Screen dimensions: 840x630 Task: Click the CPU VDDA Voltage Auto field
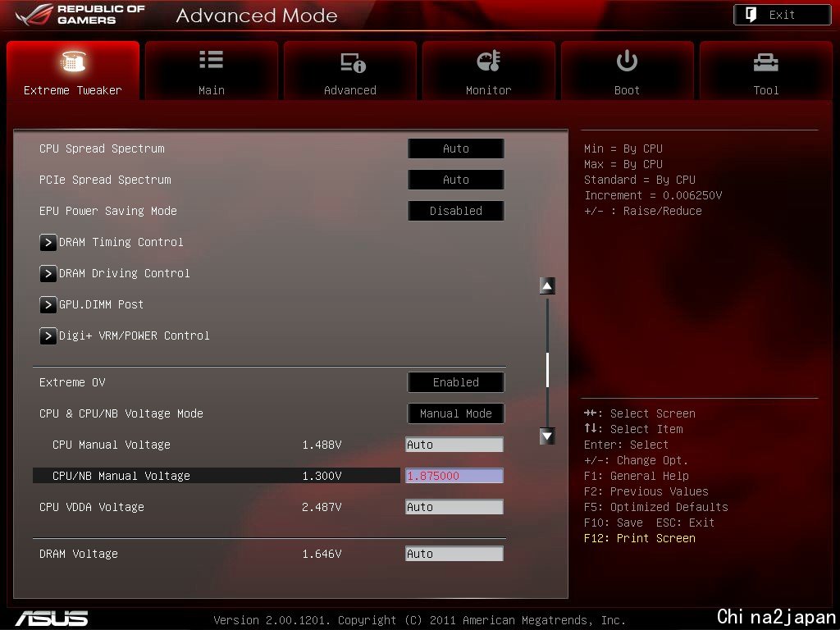pyautogui.click(x=454, y=507)
